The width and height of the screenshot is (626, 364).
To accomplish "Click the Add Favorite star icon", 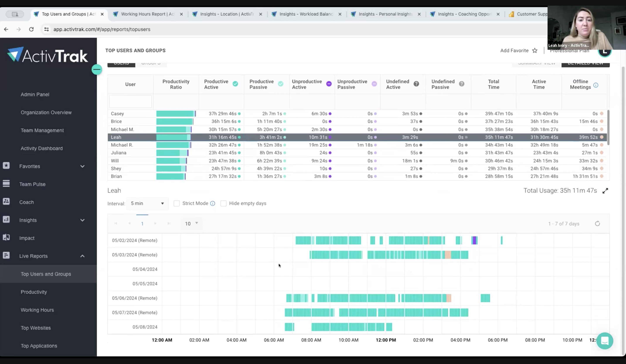I will coord(535,51).
